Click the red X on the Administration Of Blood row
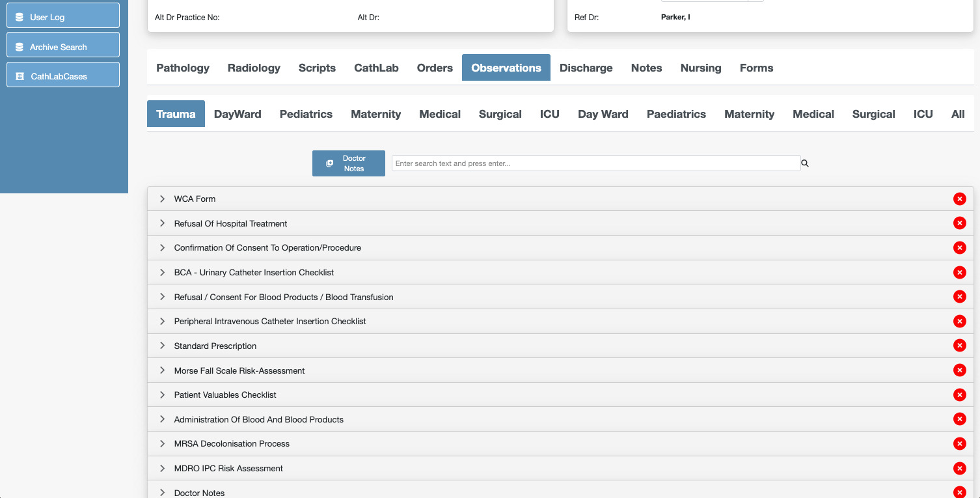 coord(959,419)
